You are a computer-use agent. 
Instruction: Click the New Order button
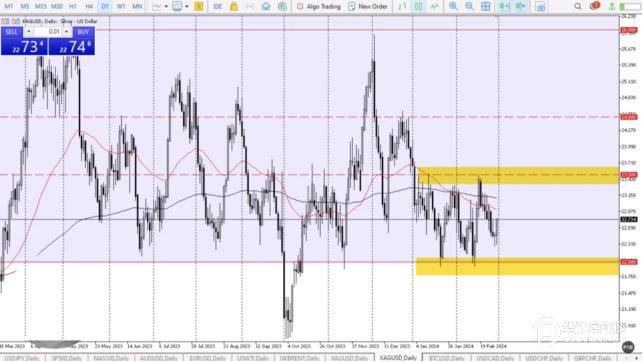click(x=368, y=6)
